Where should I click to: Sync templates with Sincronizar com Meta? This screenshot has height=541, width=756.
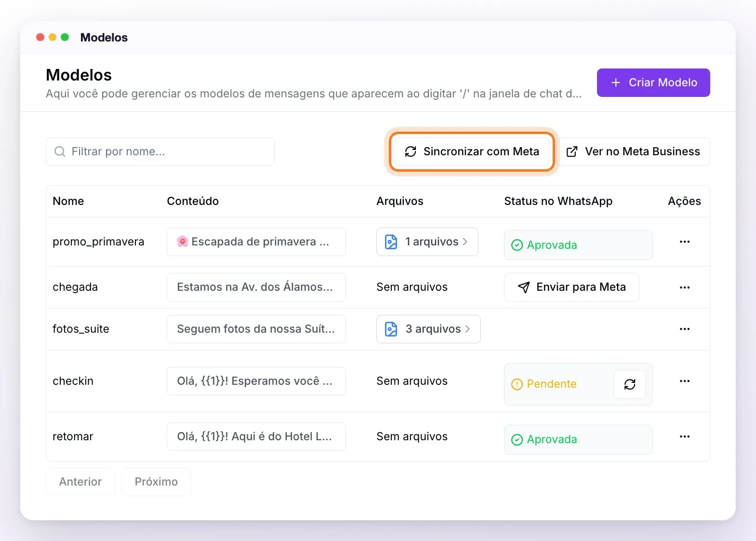pyautogui.click(x=472, y=151)
